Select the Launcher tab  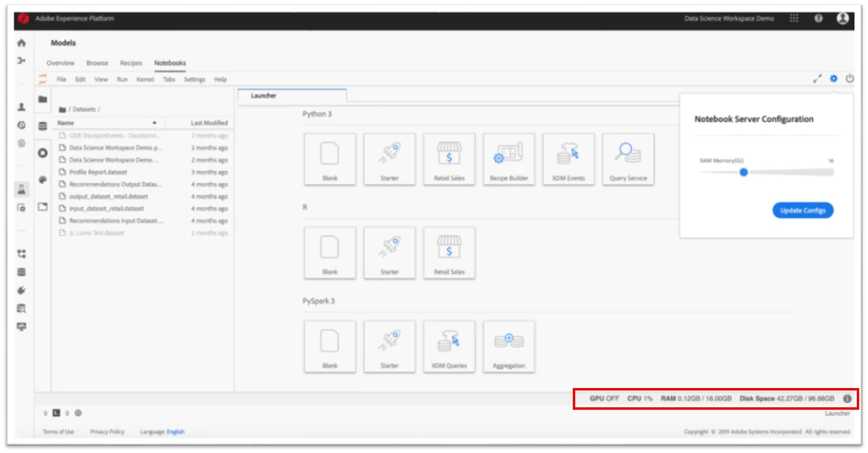(x=292, y=95)
